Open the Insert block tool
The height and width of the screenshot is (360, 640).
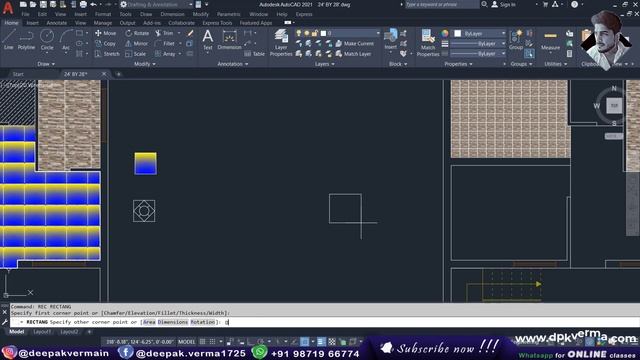(x=391, y=39)
